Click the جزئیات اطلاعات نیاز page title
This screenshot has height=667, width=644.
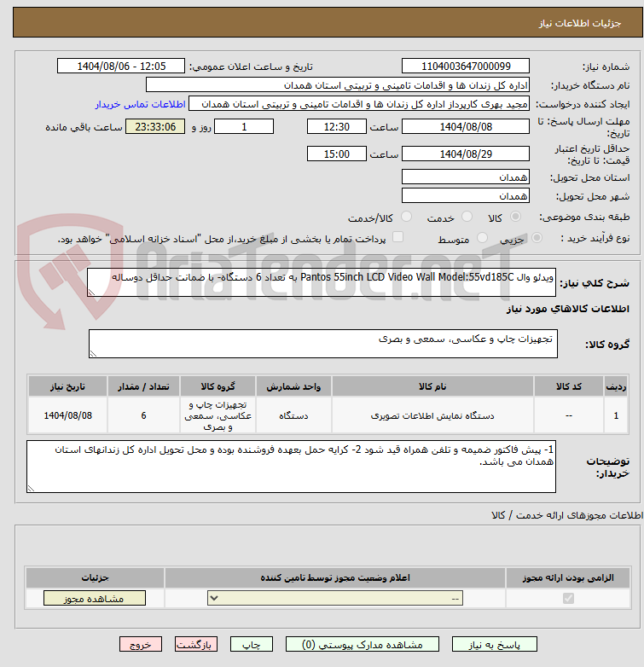[580, 23]
